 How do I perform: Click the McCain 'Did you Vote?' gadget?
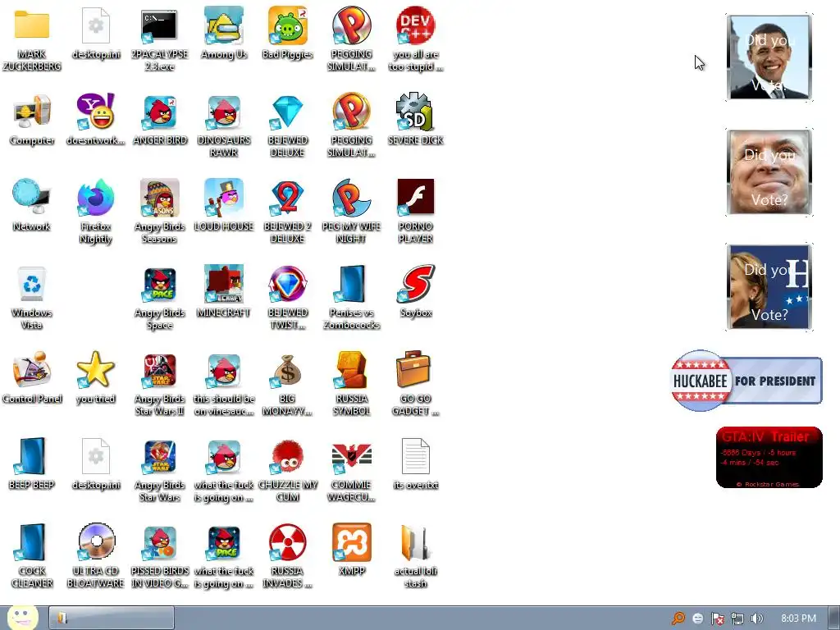pos(769,172)
